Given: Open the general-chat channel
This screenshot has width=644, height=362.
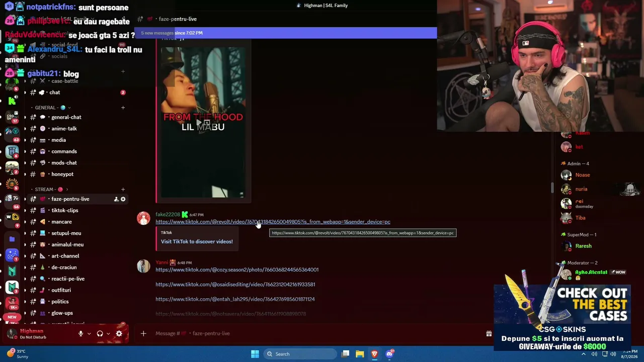Looking at the screenshot, I should click(x=75, y=117).
